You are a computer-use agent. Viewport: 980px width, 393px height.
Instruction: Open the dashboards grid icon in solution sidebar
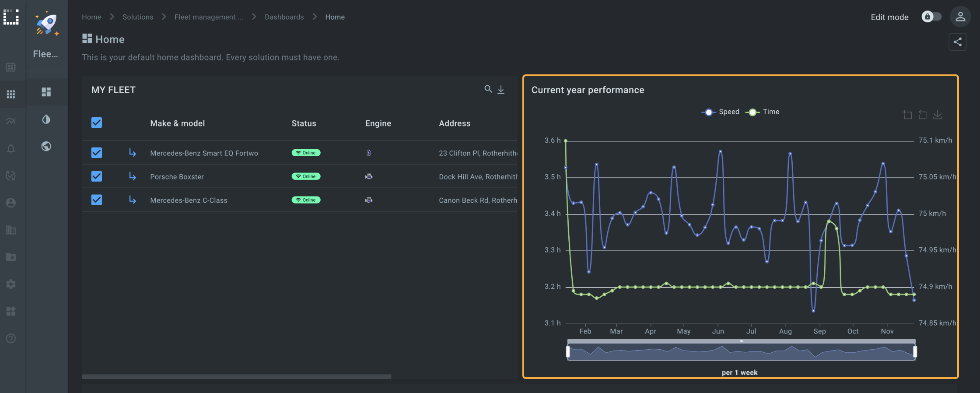tap(46, 92)
